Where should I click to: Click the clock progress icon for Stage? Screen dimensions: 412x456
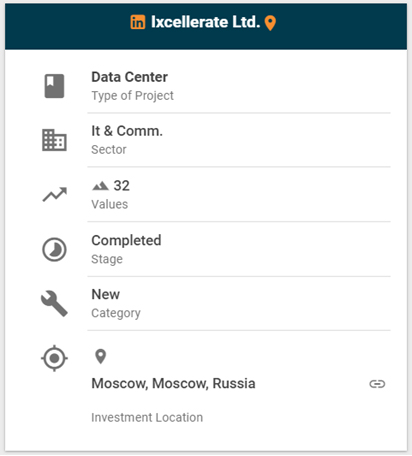coord(54,249)
